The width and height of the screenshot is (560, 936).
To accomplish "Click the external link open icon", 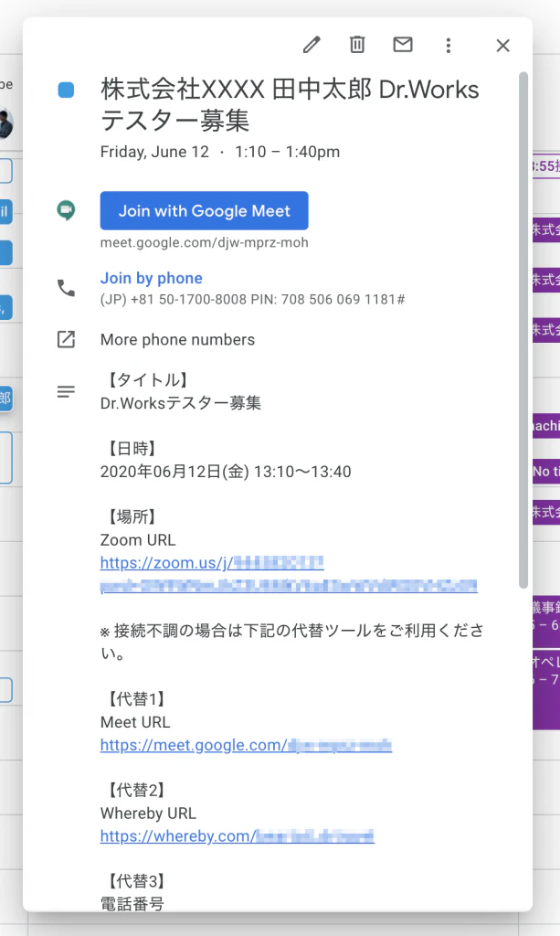I will (x=66, y=339).
